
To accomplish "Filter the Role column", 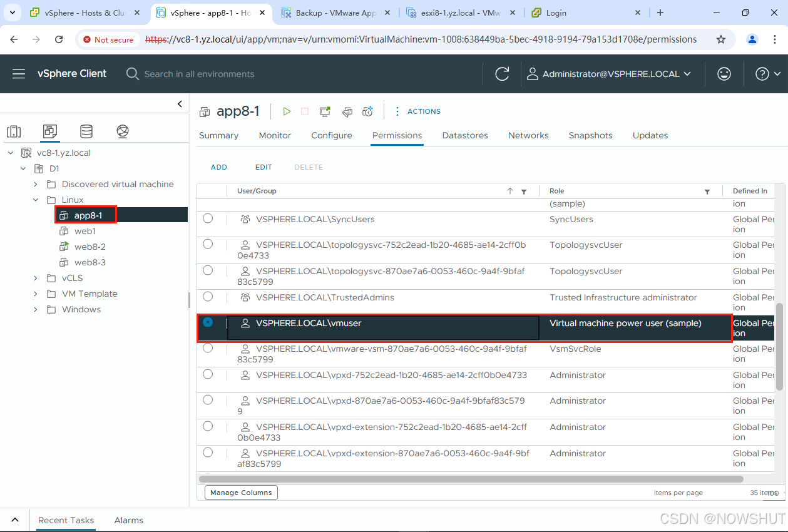I will (x=707, y=192).
